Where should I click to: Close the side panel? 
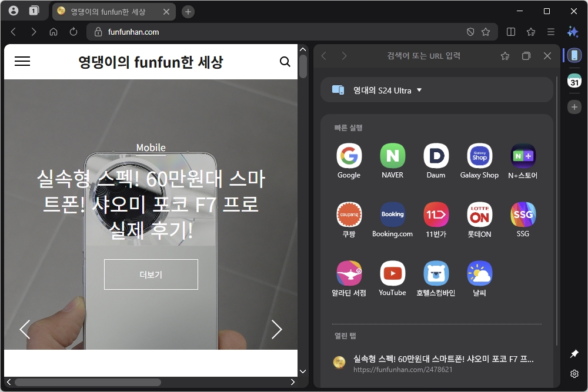click(547, 56)
